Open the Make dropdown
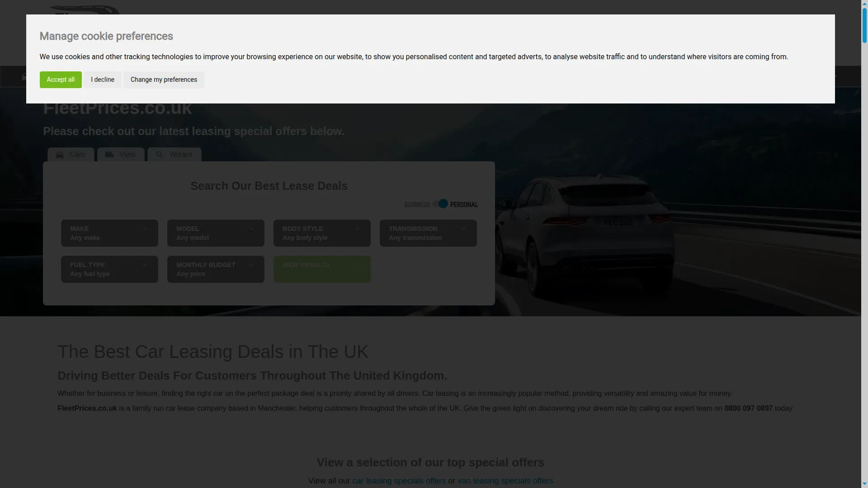 pyautogui.click(x=109, y=233)
